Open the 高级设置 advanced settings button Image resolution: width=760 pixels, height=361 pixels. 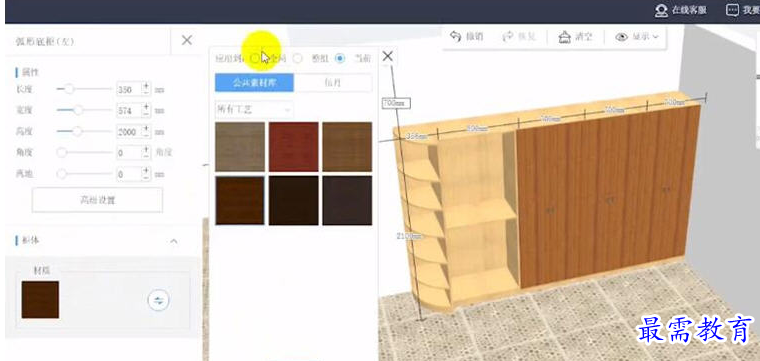click(x=97, y=200)
